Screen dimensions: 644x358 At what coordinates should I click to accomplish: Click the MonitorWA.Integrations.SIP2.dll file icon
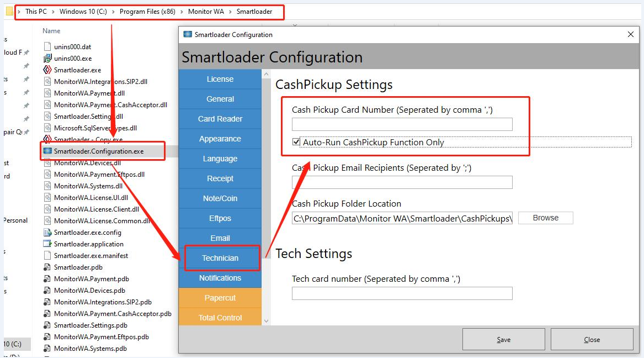point(47,81)
